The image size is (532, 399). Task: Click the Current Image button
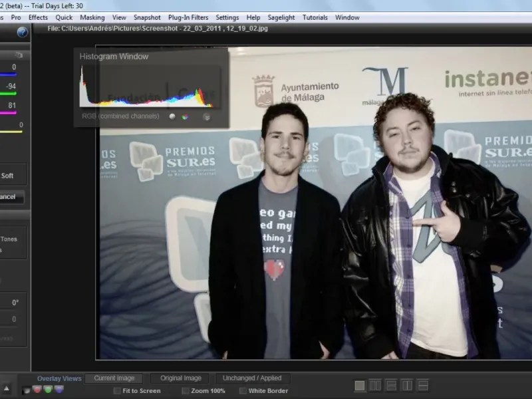pyautogui.click(x=114, y=378)
